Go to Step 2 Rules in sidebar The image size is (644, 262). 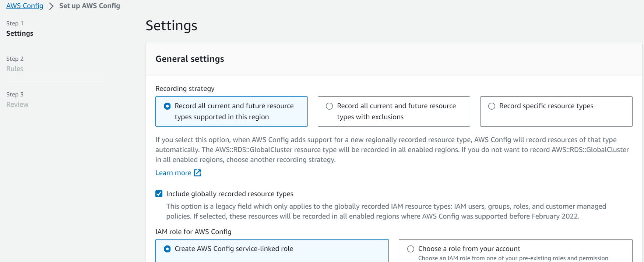(x=15, y=69)
